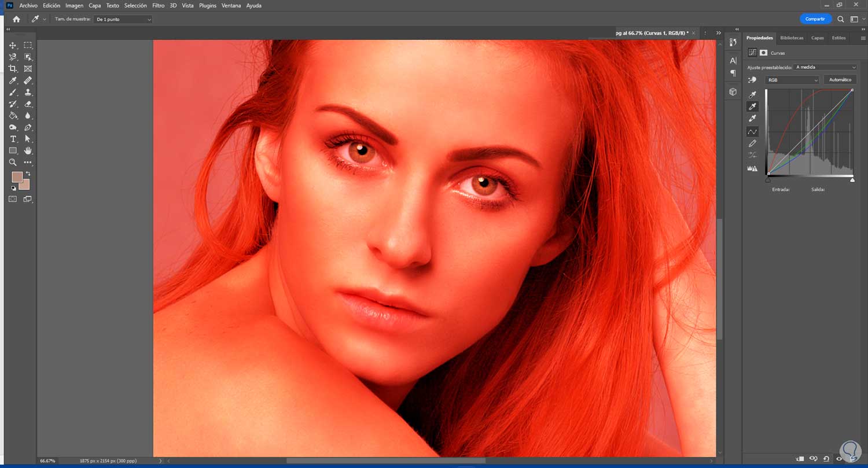The image size is (868, 468).
Task: Click the foreground color swatch
Action: coord(17,176)
